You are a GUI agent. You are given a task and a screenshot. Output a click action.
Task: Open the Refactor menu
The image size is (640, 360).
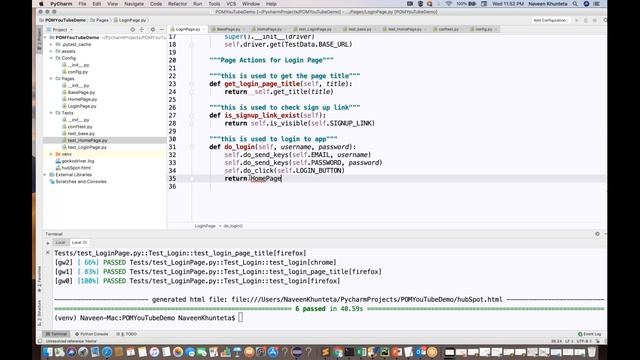pyautogui.click(x=177, y=4)
